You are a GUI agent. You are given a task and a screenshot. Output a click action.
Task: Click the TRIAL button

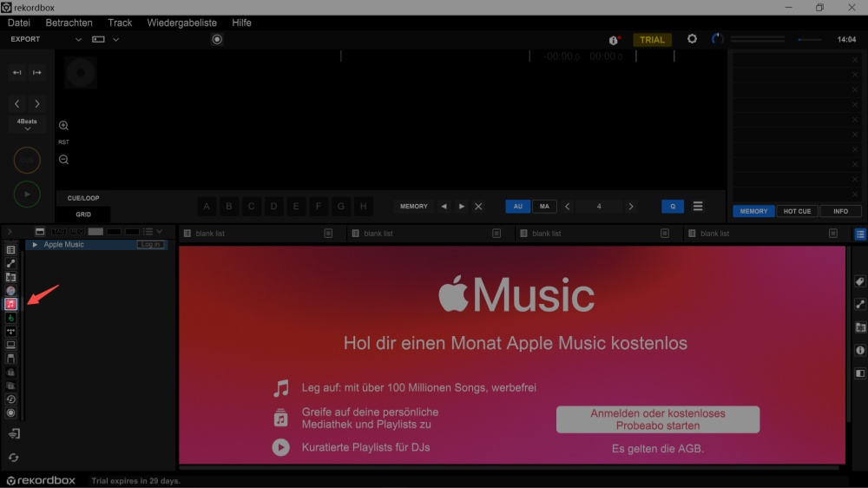point(652,40)
